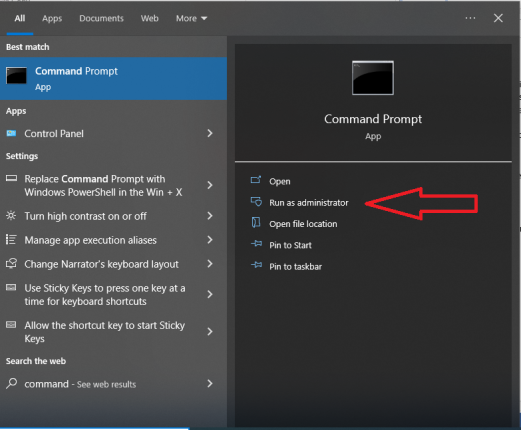The image size is (521, 430).
Task: Choose Run as administrator
Action: click(309, 203)
